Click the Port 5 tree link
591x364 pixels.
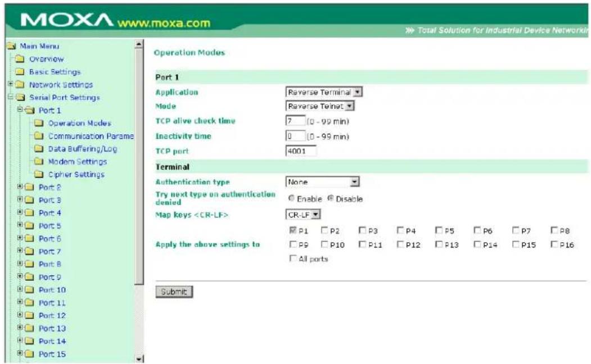49,226
